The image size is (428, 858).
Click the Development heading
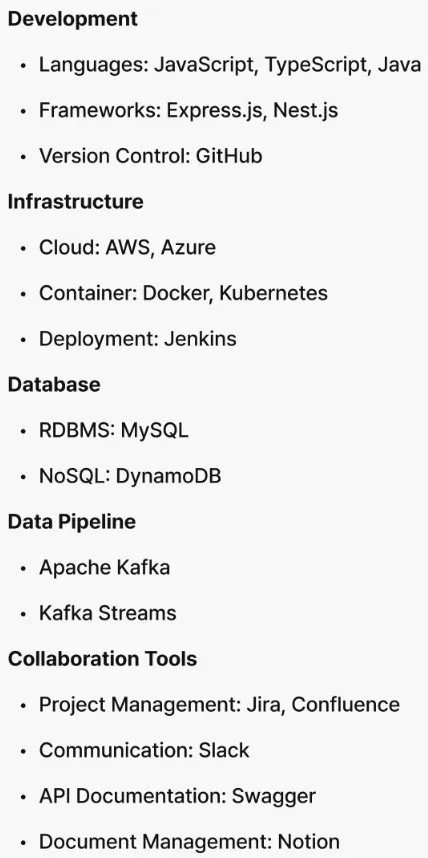[x=72, y=19]
